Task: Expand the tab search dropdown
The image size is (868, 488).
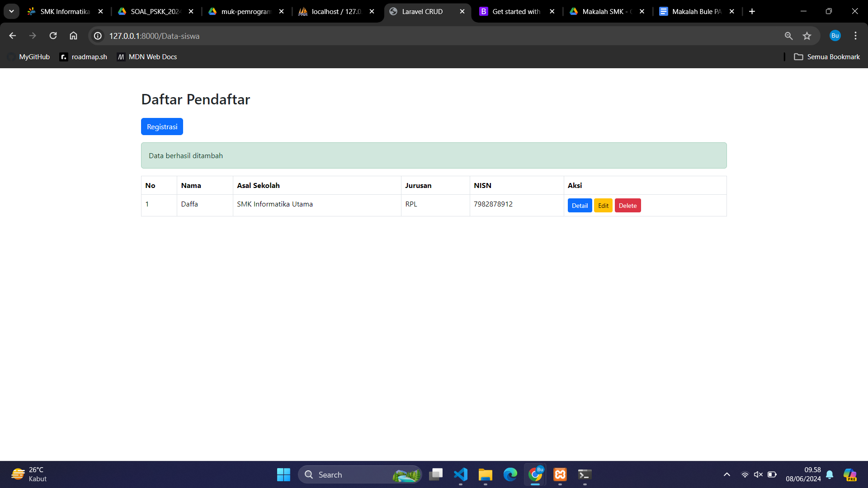Action: [x=11, y=11]
